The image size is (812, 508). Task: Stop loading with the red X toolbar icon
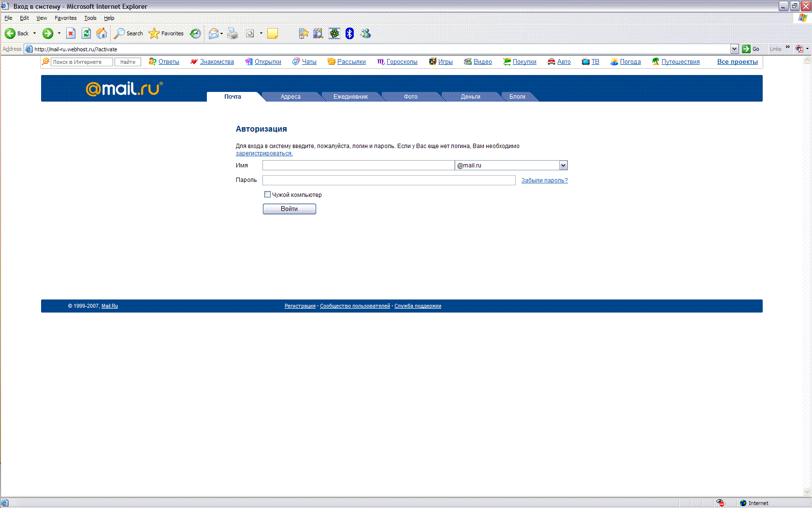click(71, 33)
